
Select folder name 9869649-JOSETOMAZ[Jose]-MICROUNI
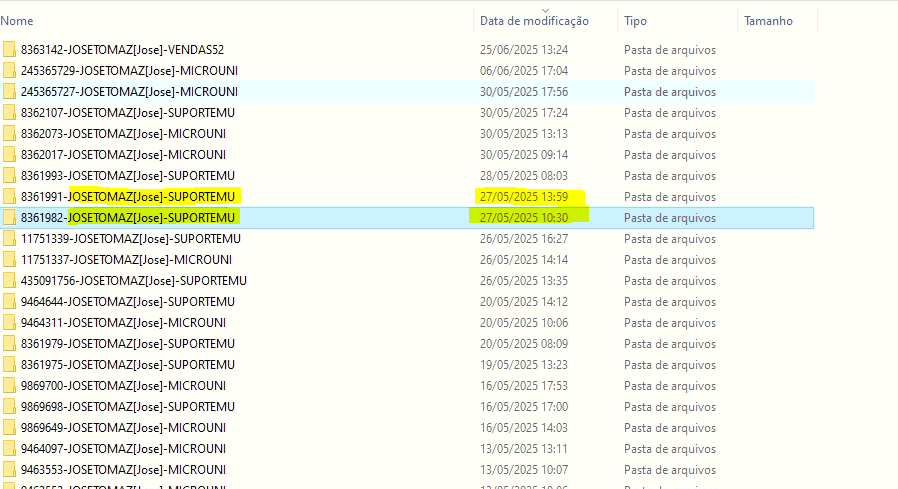coord(123,428)
